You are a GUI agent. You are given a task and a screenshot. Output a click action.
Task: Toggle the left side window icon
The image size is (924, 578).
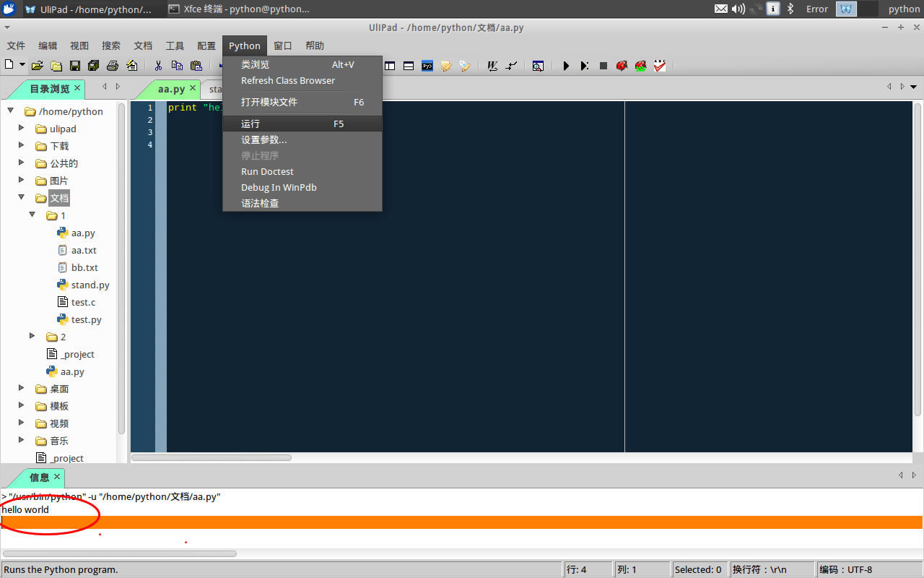(x=390, y=66)
